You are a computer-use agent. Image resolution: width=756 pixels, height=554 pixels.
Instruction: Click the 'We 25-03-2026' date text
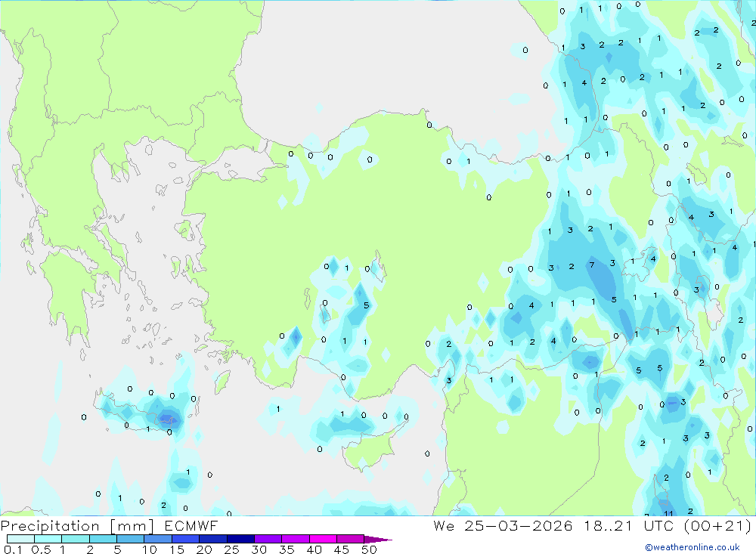click(503, 525)
